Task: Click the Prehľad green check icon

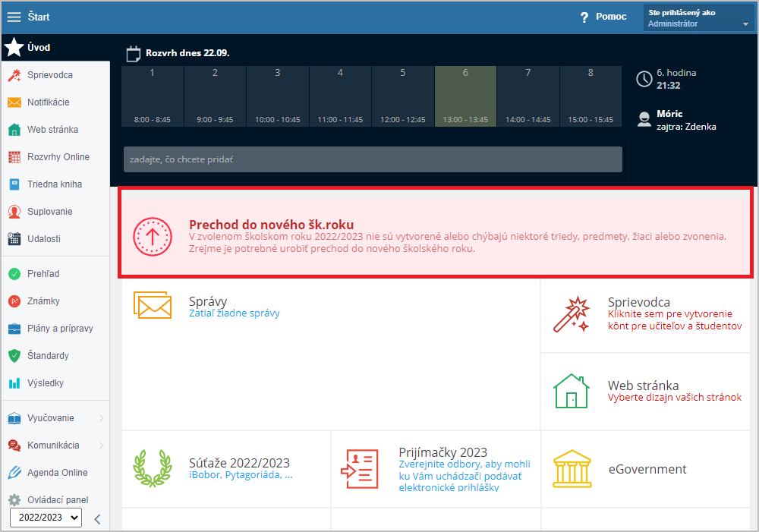Action: (14, 274)
